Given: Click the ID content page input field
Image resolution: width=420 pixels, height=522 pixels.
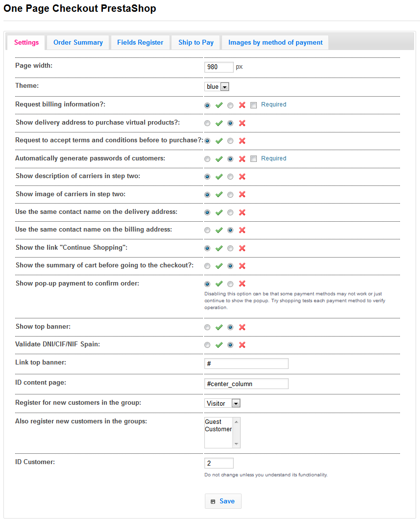Looking at the screenshot, I should point(246,384).
